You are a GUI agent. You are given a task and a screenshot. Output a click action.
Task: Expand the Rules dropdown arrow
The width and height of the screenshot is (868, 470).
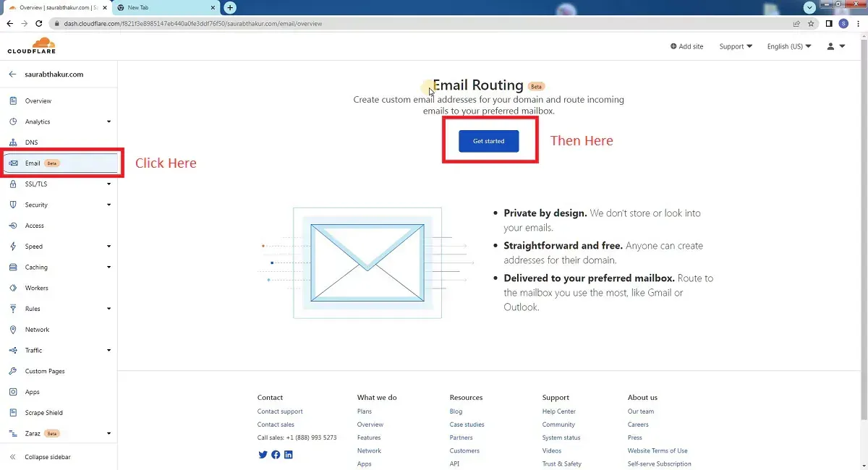pos(109,309)
